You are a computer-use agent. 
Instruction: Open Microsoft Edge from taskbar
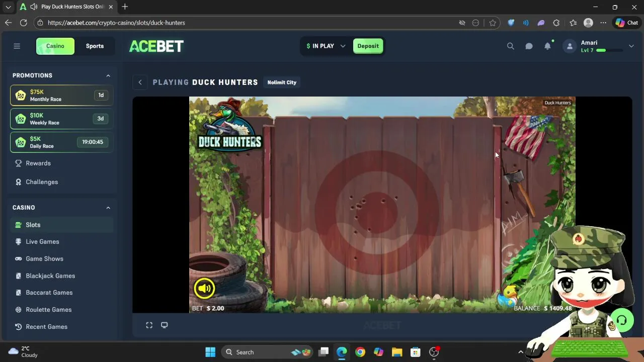[x=342, y=352]
